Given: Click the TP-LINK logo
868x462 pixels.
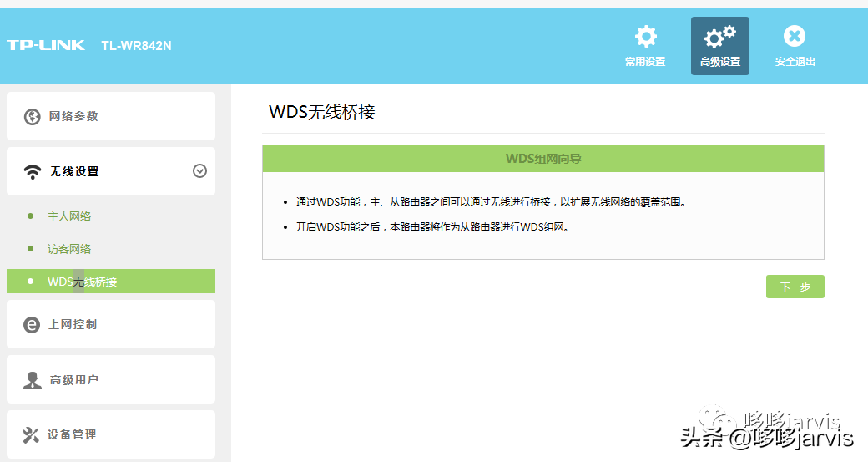Looking at the screenshot, I should click(46, 45).
